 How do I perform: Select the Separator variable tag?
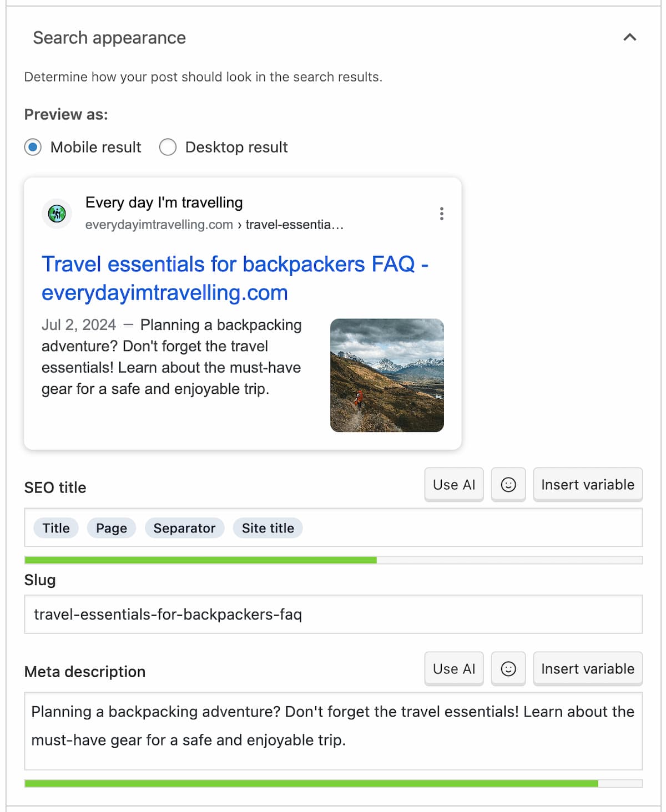click(x=184, y=528)
